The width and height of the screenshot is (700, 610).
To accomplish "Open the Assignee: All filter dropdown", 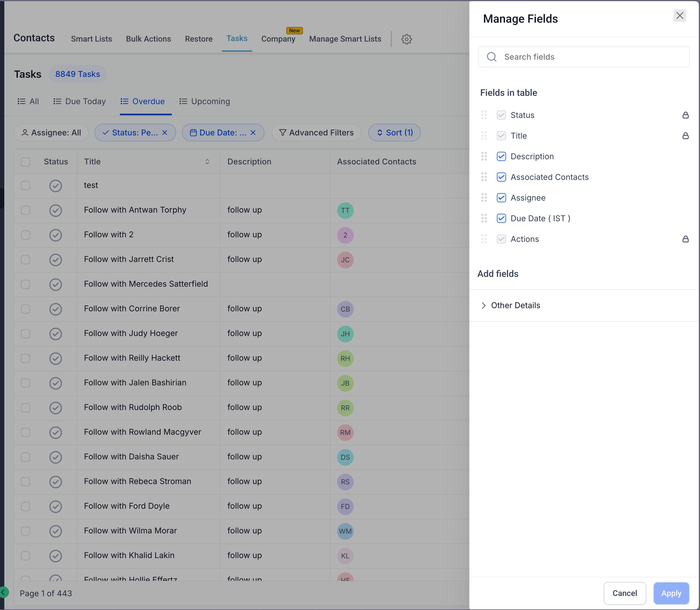I will point(51,133).
